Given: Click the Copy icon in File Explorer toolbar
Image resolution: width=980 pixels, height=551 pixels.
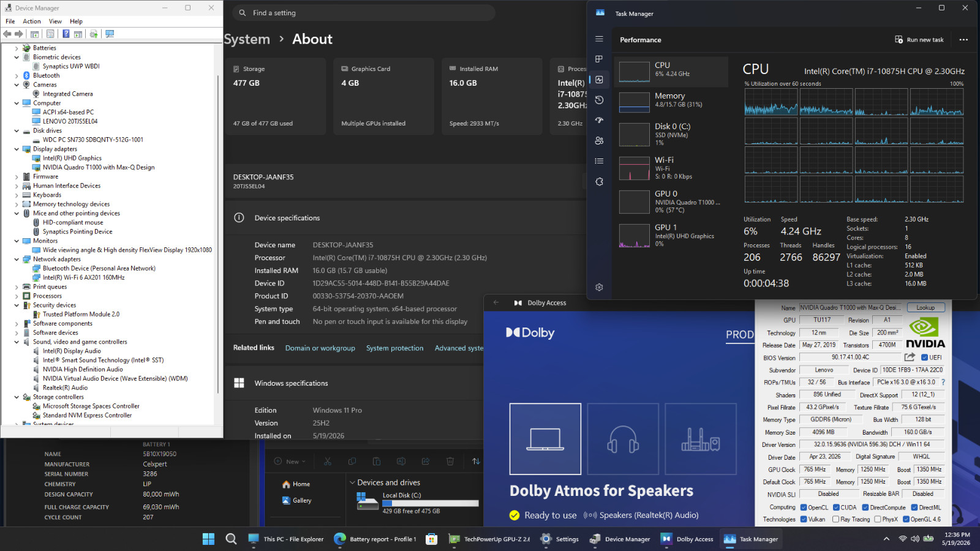Looking at the screenshot, I should [x=352, y=461].
